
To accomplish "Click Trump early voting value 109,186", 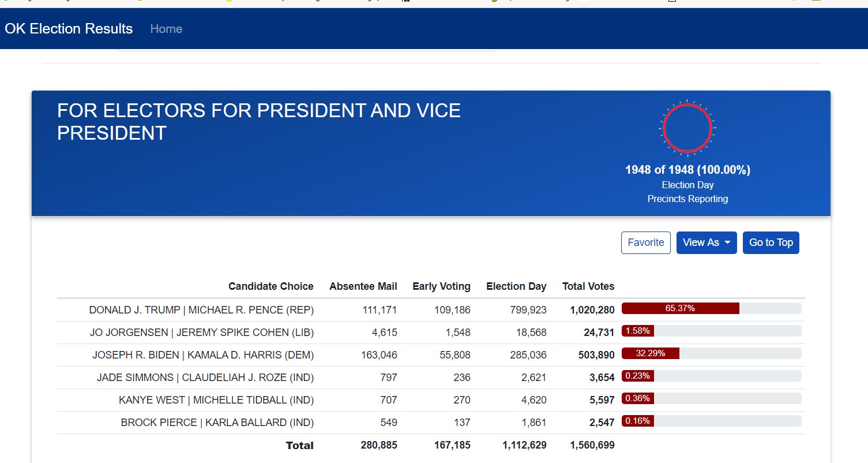I will click(x=453, y=310).
